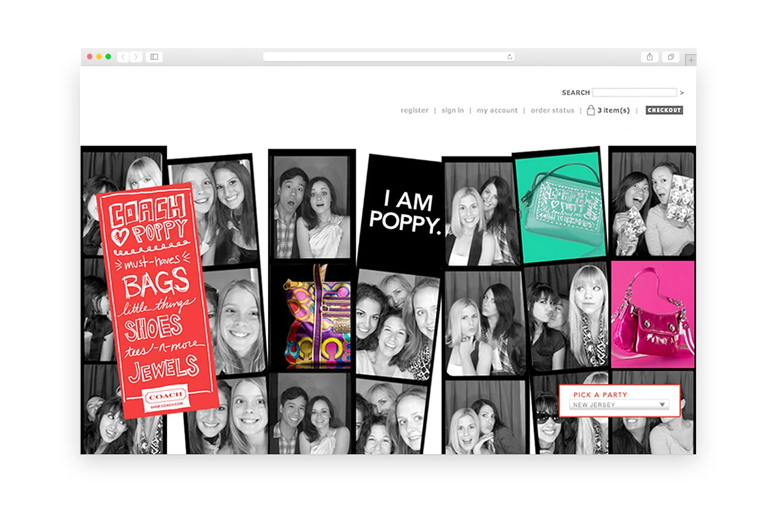Click the CHECKOUT button

(664, 110)
